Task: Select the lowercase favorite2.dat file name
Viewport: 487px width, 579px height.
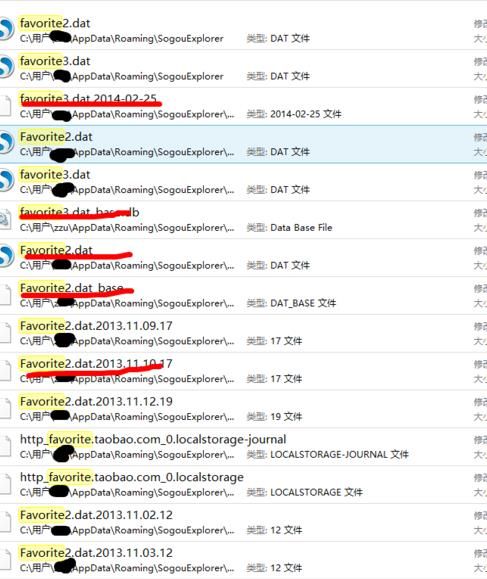Action: tap(55, 23)
